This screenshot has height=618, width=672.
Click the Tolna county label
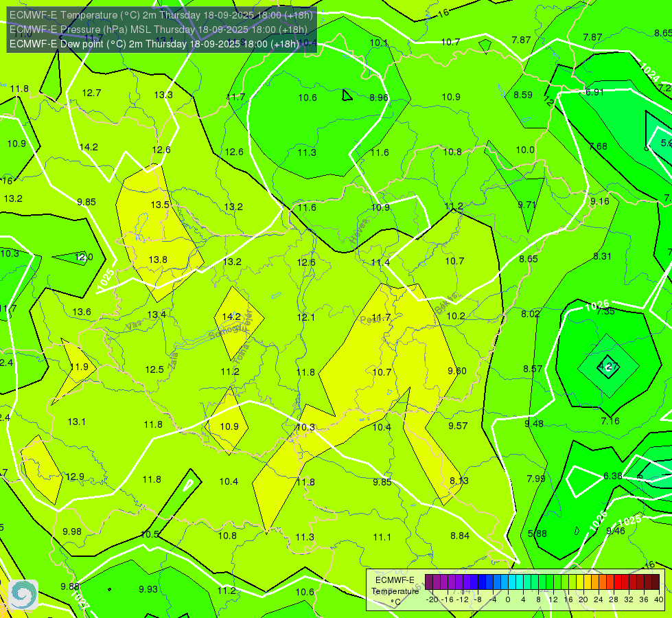(x=242, y=354)
